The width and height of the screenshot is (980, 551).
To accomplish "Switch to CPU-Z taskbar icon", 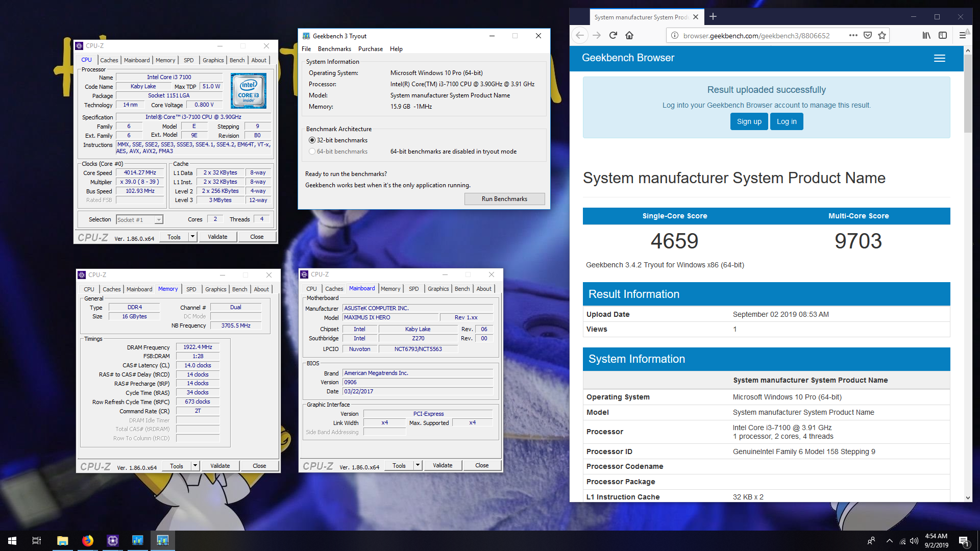I will pyautogui.click(x=112, y=541).
